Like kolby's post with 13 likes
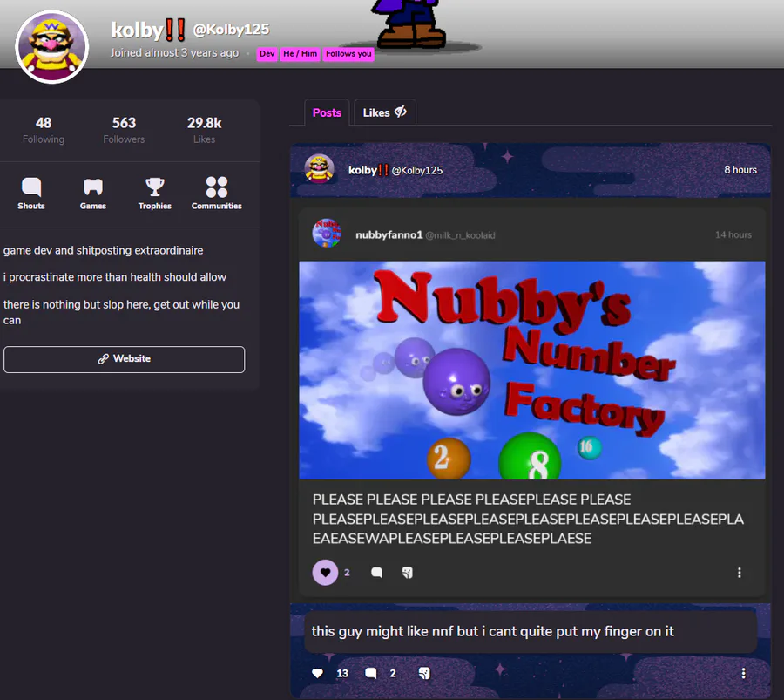 click(x=317, y=674)
